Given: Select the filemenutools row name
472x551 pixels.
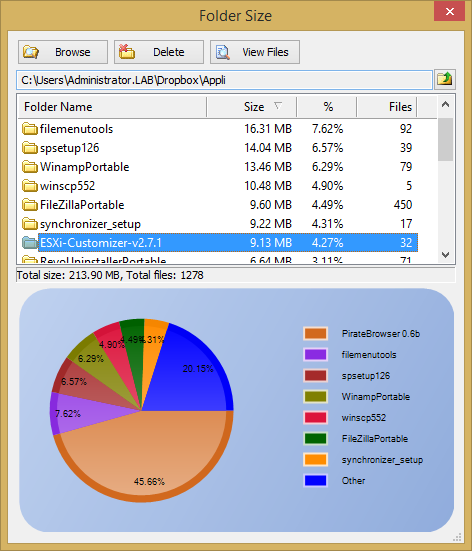Looking at the screenshot, I should point(76,129).
